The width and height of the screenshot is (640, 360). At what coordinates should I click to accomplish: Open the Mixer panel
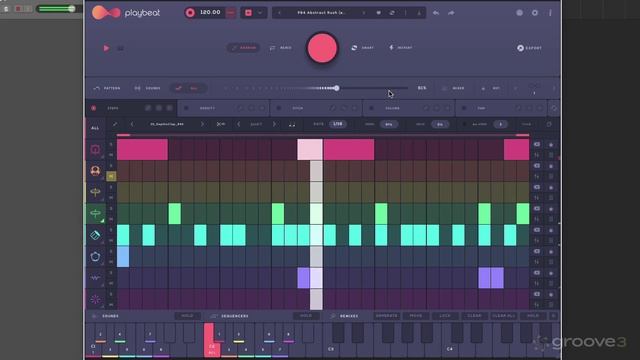click(x=453, y=88)
